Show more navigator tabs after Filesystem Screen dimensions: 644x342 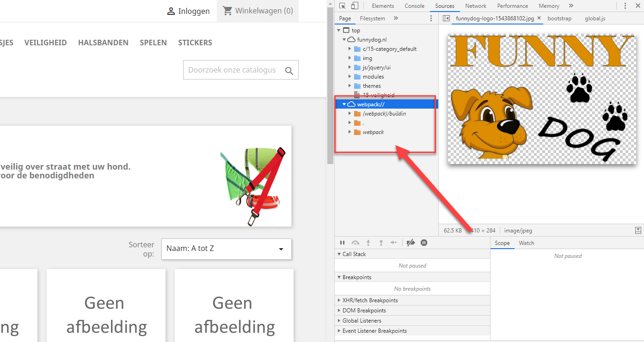click(x=396, y=18)
